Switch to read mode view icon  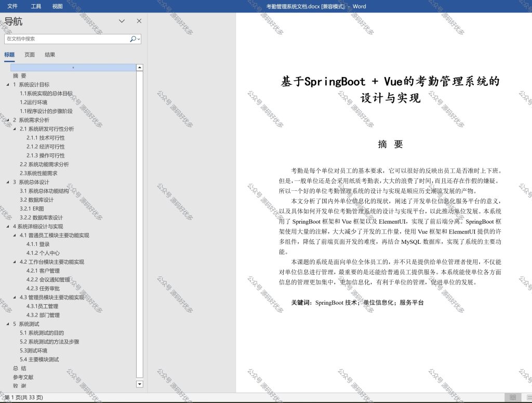[x=513, y=397]
